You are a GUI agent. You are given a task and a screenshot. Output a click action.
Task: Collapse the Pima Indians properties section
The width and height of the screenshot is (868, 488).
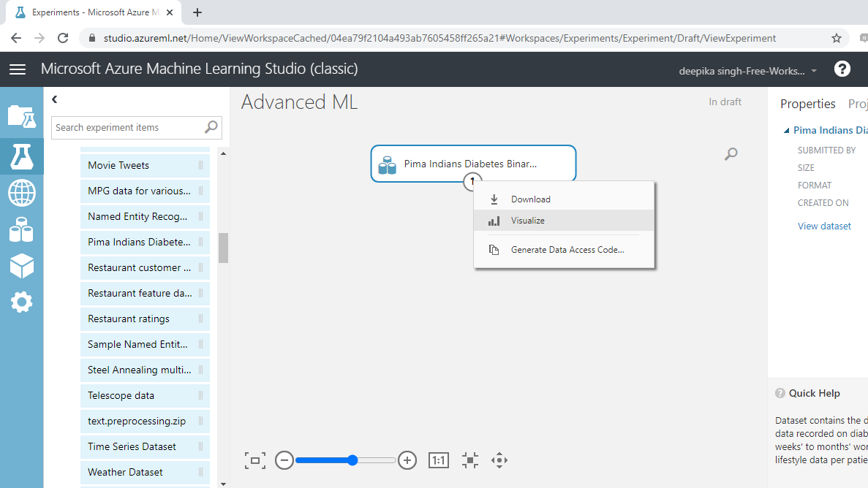(x=786, y=131)
